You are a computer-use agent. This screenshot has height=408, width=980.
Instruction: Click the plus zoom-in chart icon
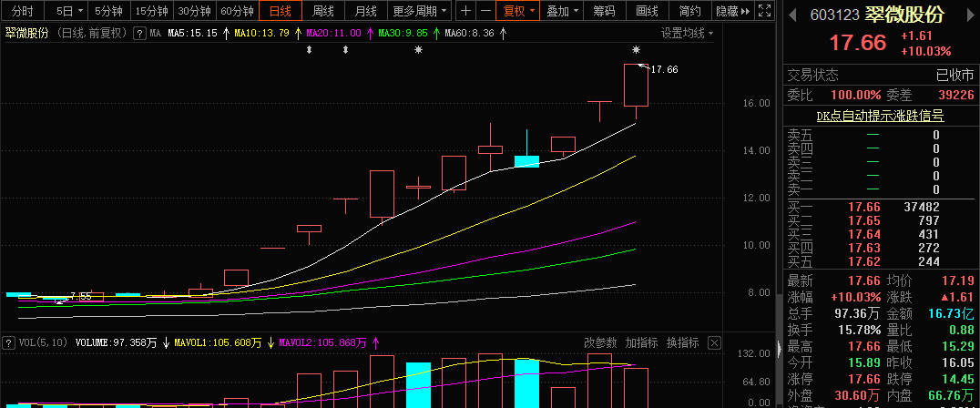(x=466, y=11)
